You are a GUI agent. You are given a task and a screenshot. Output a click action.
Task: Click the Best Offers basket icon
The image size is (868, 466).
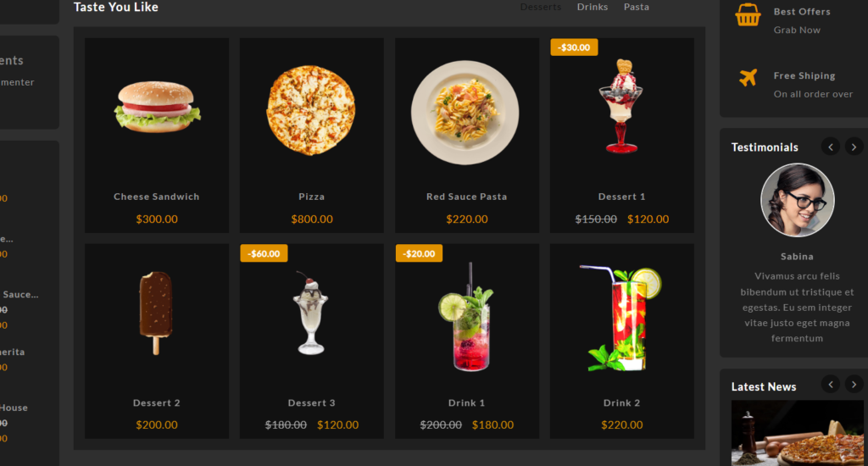[748, 15]
